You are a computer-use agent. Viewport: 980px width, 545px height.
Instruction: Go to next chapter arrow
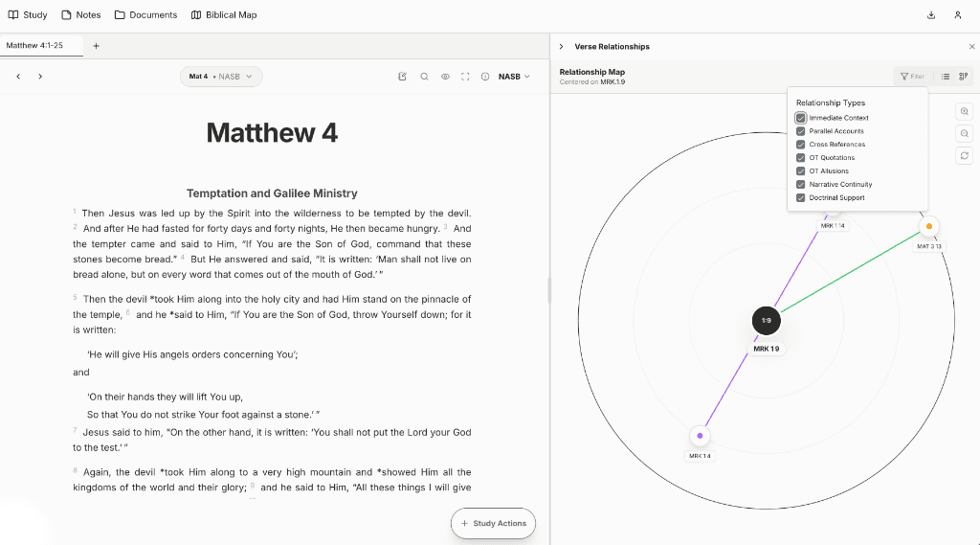[40, 77]
